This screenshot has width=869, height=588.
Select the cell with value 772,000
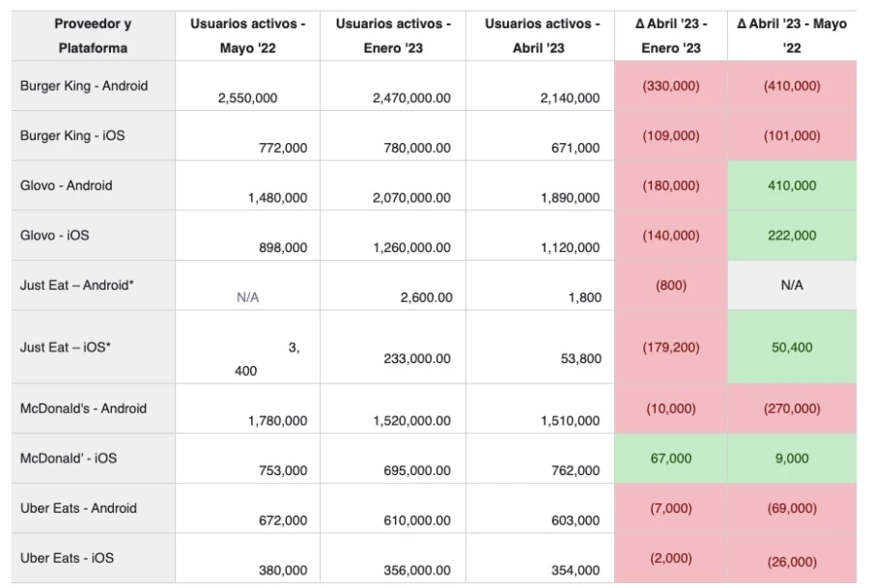click(248, 136)
